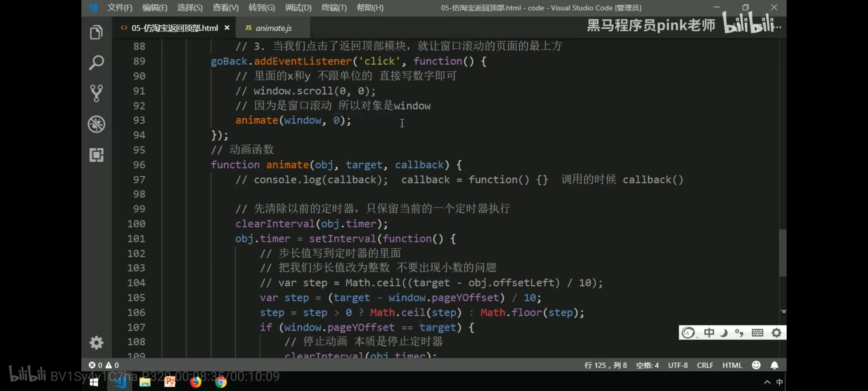Click the editor vertical scrollbar thumb
Viewport: 868px width, 391px height.
(x=783, y=253)
